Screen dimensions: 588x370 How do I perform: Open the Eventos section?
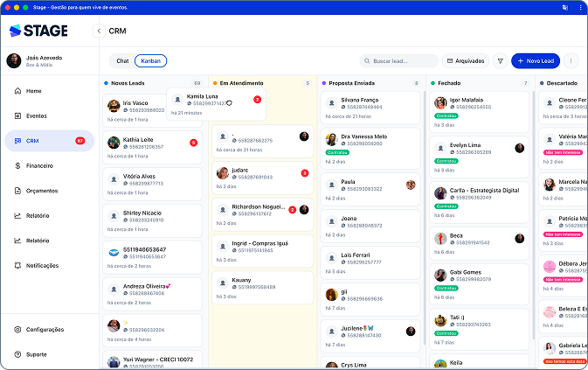pos(36,115)
